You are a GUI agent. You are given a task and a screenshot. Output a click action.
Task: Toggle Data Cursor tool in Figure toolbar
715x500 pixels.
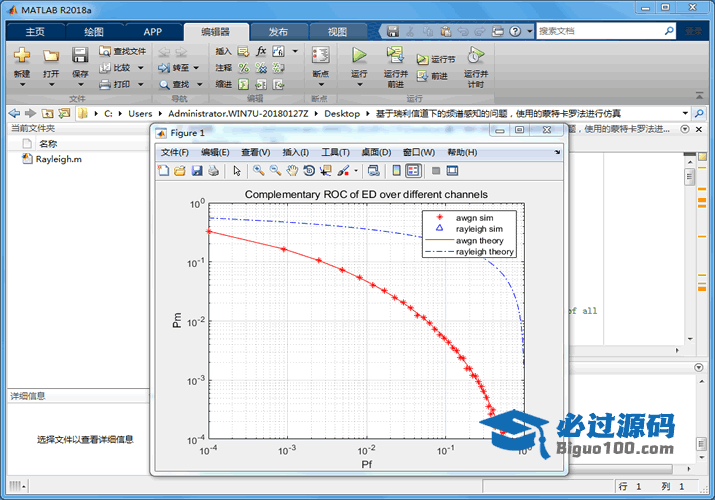[326, 170]
